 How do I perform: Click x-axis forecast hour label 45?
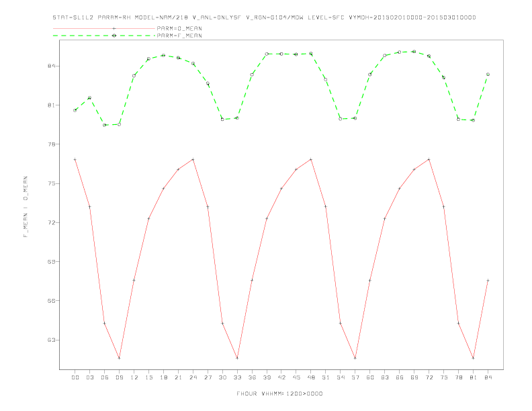(x=296, y=377)
